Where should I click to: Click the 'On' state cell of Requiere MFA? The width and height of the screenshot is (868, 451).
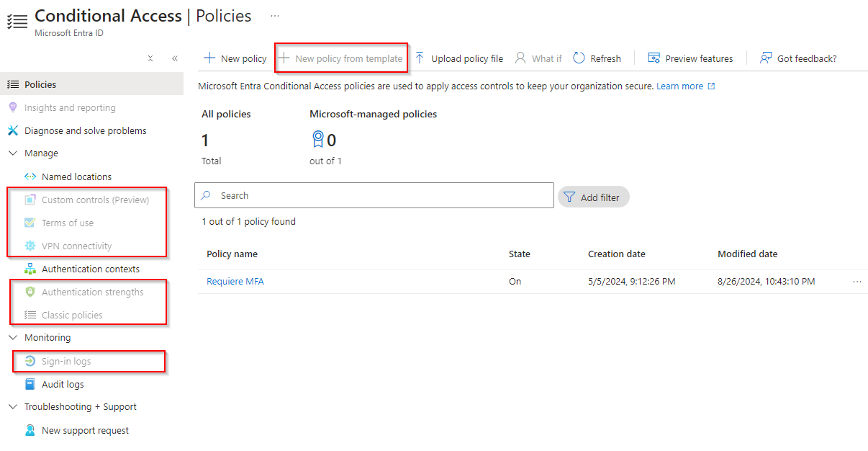tap(515, 282)
